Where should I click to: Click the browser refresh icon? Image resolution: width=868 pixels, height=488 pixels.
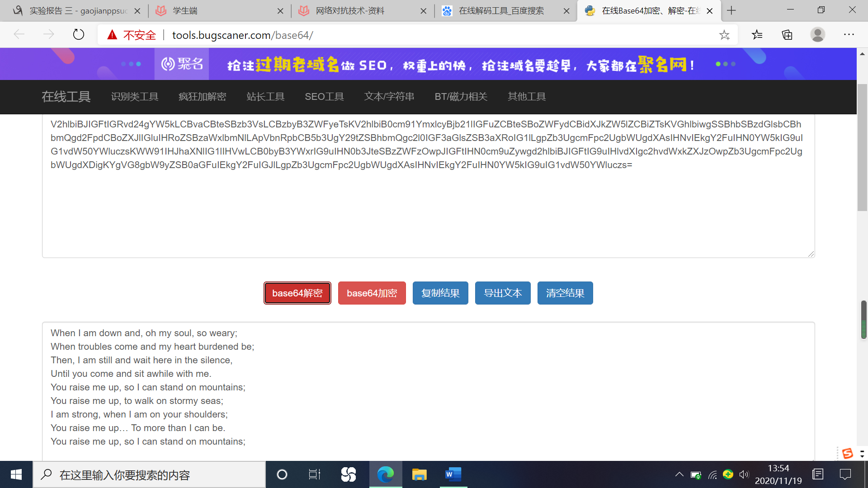79,34
